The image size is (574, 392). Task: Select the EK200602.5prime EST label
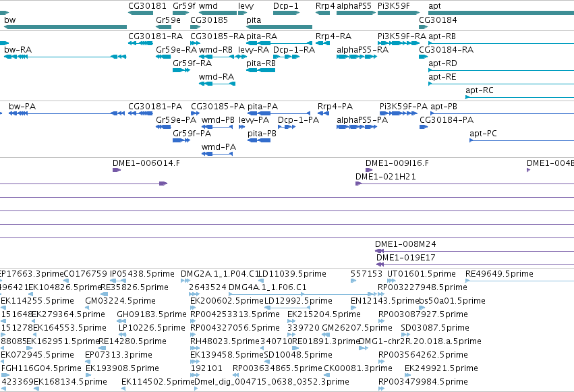227,300
